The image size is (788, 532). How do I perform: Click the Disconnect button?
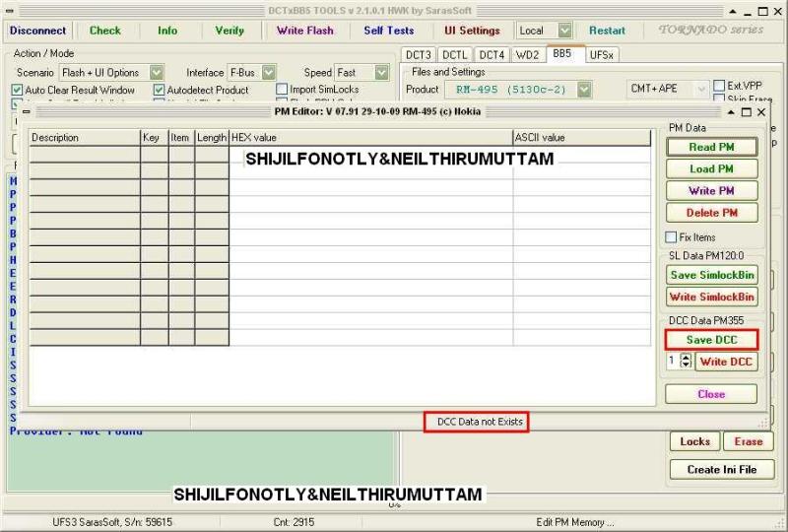point(37,31)
